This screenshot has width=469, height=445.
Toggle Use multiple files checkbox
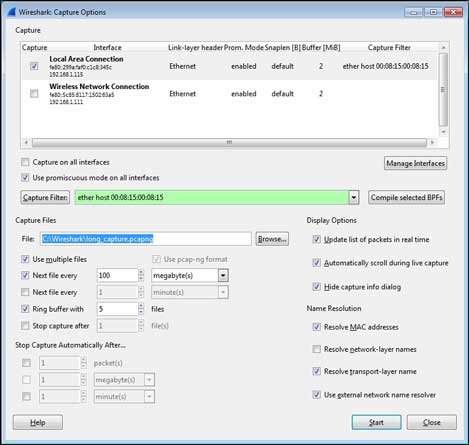(x=25, y=259)
